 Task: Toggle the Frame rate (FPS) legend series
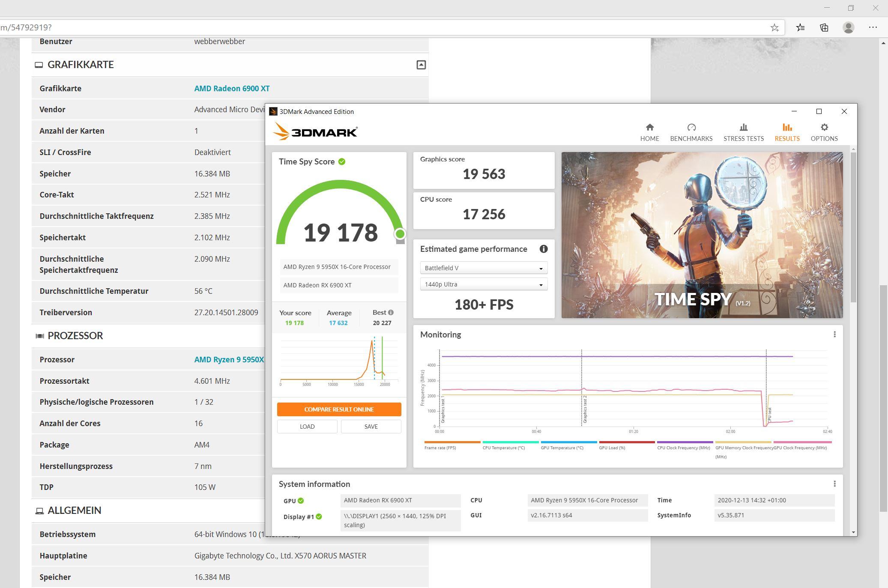(440, 448)
